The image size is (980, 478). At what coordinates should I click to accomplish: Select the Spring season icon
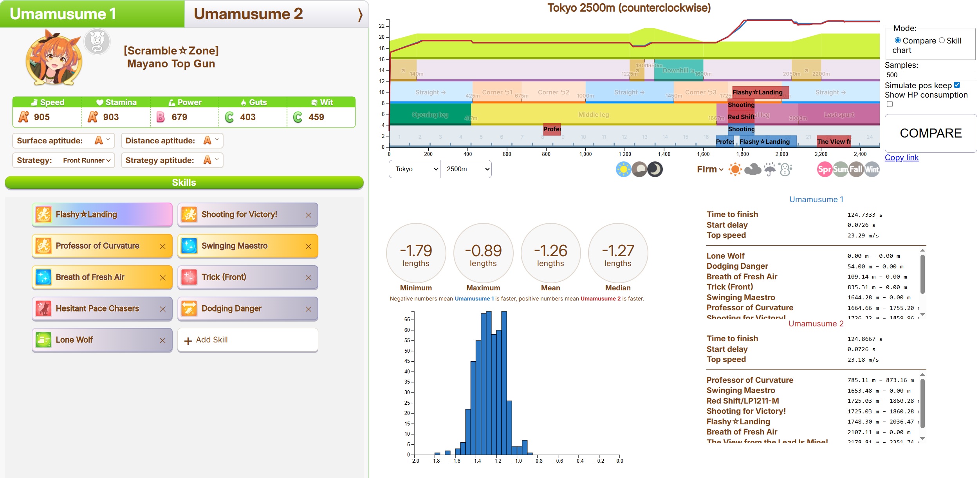[x=824, y=169]
